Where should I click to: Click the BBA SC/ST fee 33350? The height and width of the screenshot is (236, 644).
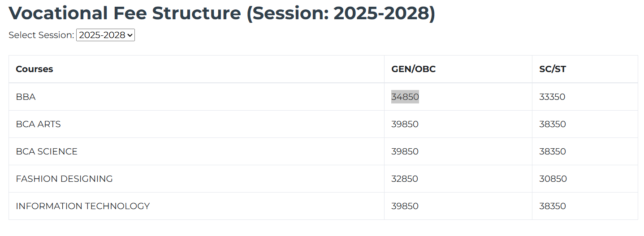pyautogui.click(x=552, y=97)
